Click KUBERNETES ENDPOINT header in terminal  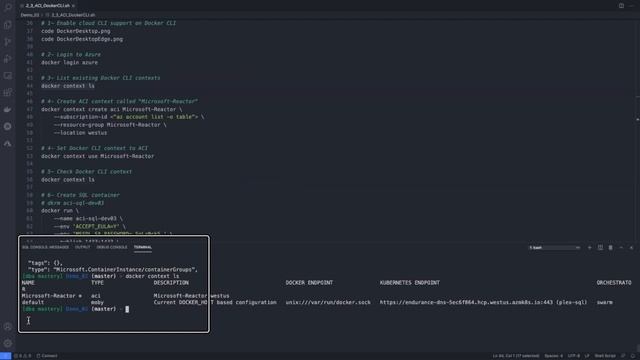click(410, 282)
